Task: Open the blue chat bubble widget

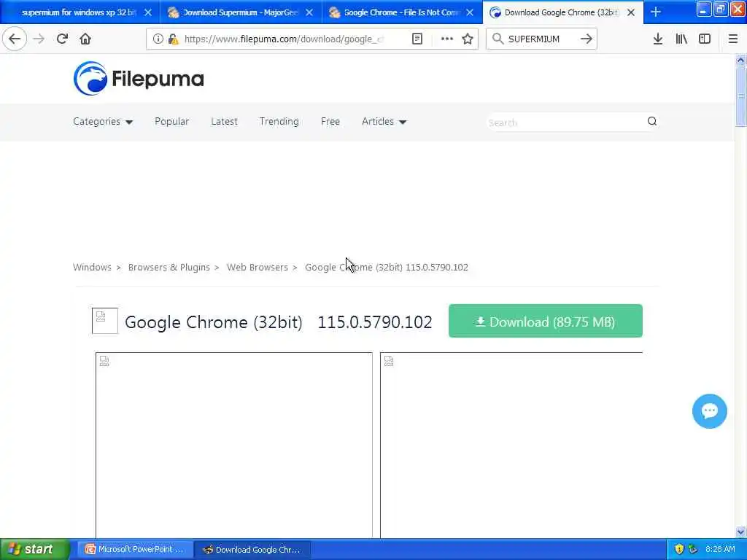Action: [x=709, y=411]
